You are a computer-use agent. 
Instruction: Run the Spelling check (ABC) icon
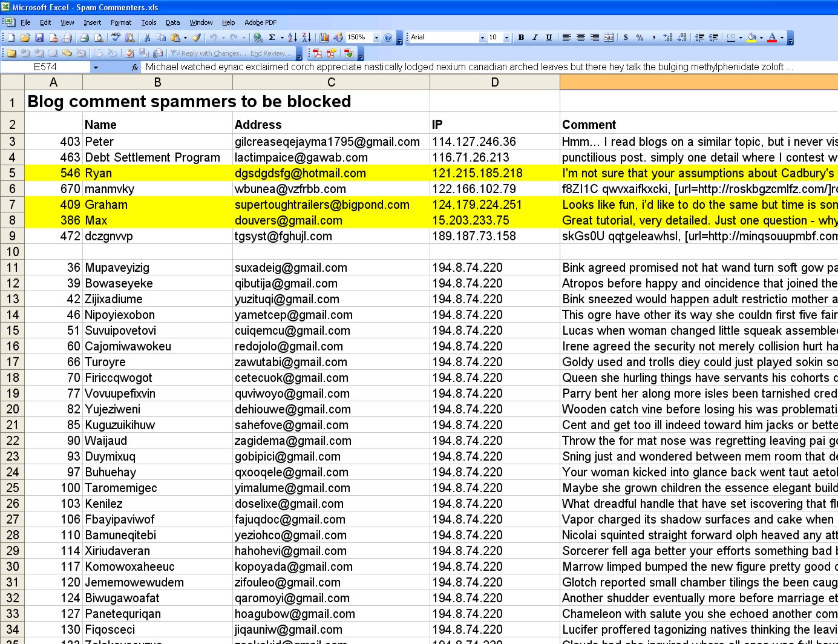point(116,38)
